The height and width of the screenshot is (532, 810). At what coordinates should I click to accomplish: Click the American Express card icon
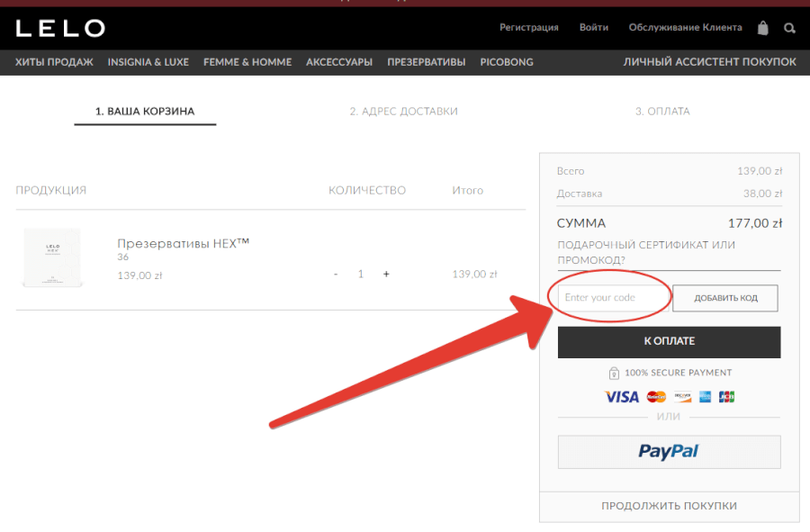[x=706, y=397]
